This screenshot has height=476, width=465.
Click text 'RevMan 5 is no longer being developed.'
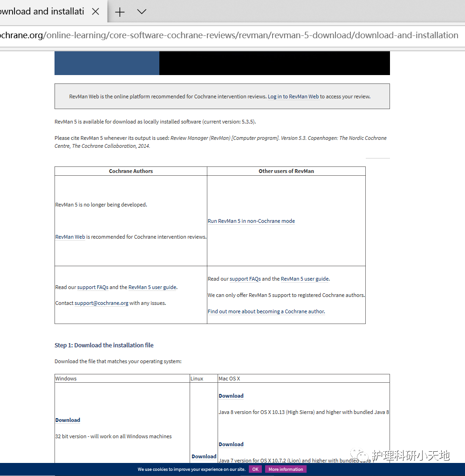pos(101,205)
